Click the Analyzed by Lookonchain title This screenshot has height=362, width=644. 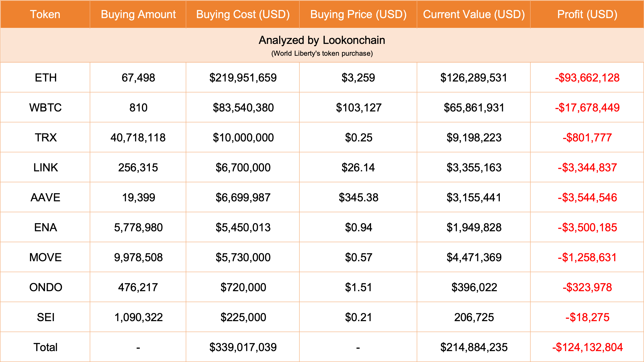(x=322, y=40)
